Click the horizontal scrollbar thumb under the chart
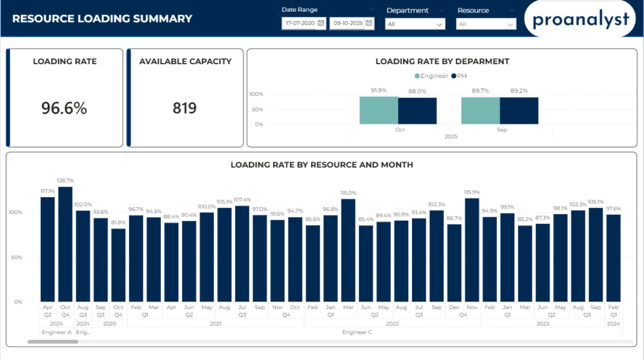644x360 pixels. [x=53, y=342]
